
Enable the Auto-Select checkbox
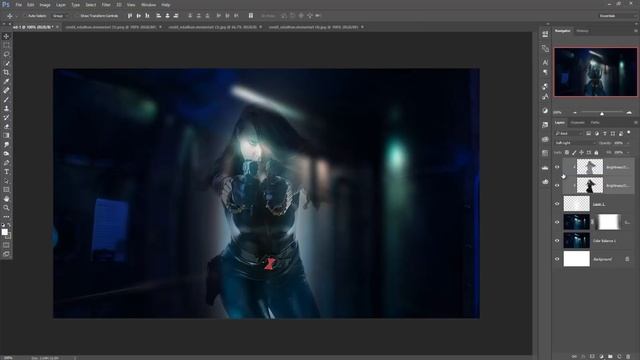pos(25,16)
